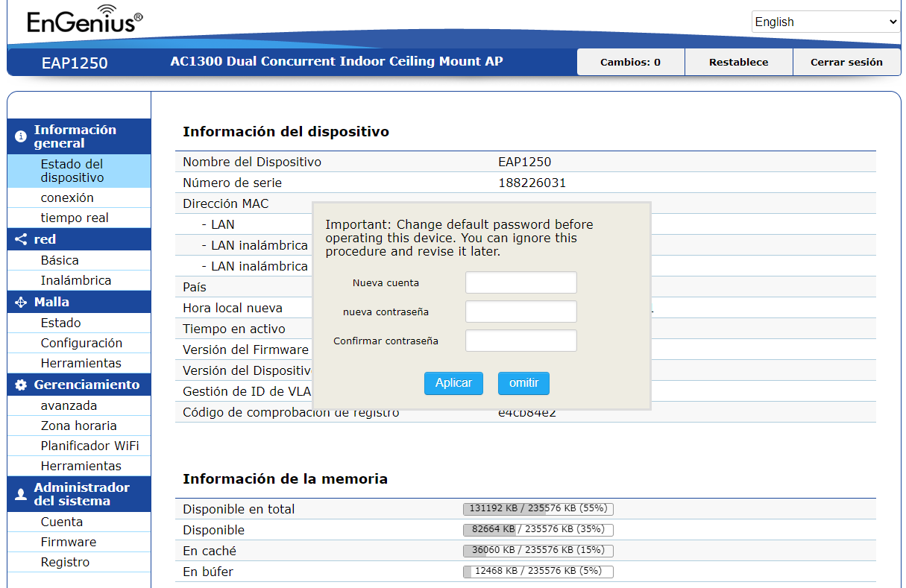Click the Información general info icon
Screen dimensions: 906x588
pyautogui.click(x=21, y=136)
